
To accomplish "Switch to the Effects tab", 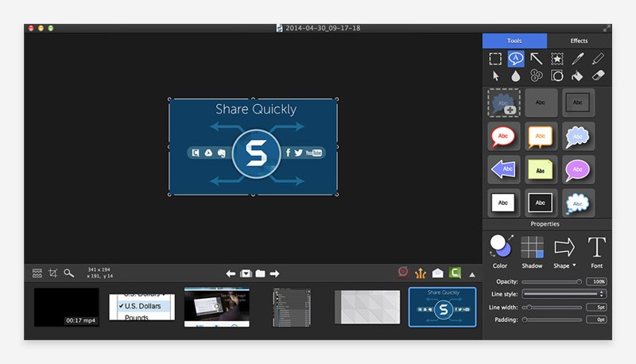I will point(580,41).
